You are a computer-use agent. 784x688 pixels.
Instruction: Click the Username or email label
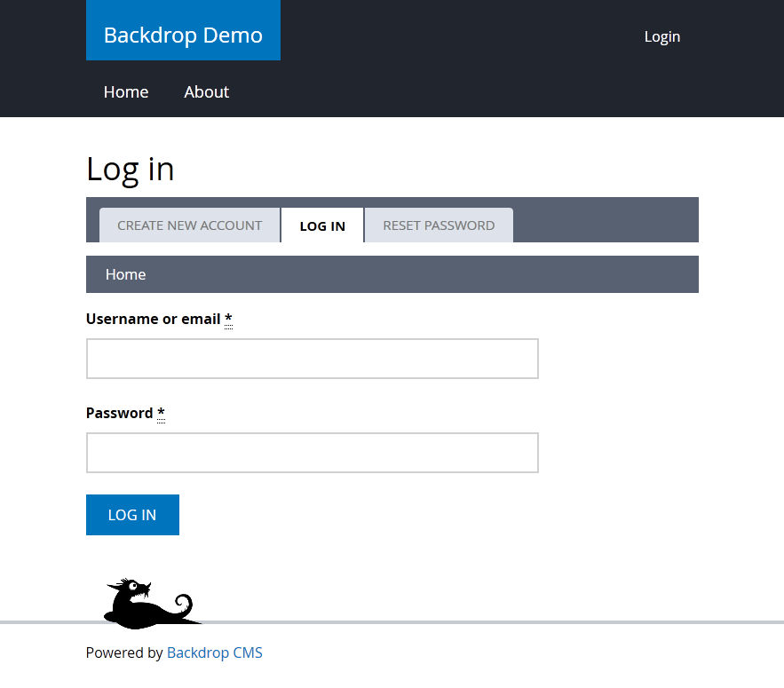pyautogui.click(x=159, y=319)
